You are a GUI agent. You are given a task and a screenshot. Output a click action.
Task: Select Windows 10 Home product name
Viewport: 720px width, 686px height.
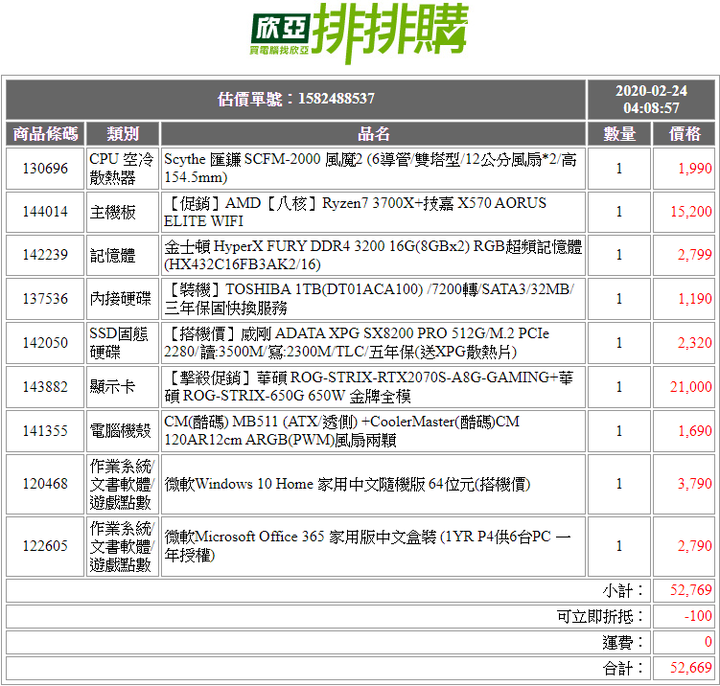[x=347, y=484]
